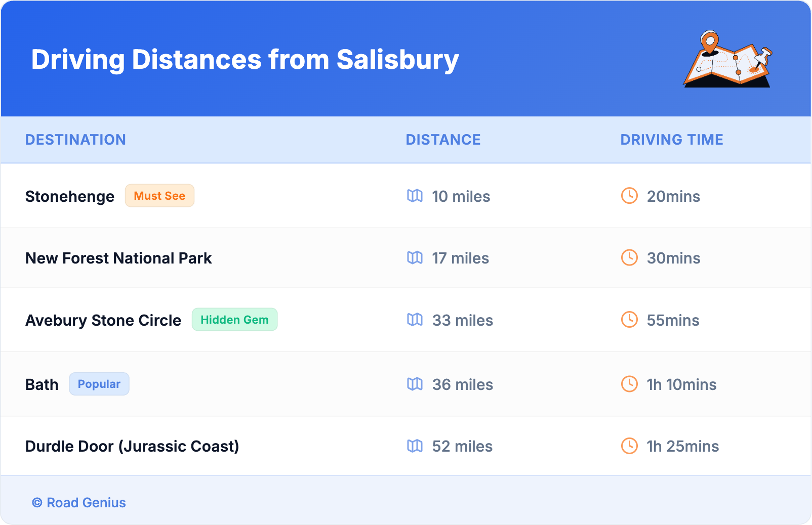
Task: Click the Driving Time column header
Action: (671, 140)
